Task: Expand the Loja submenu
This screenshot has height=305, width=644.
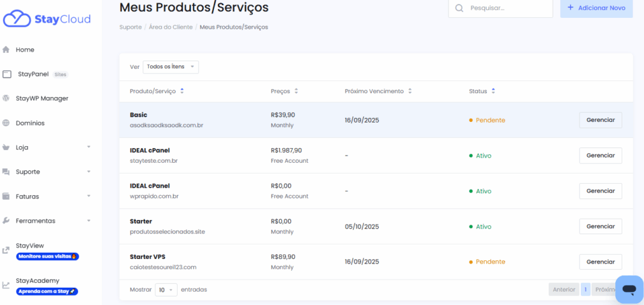Action: [88, 147]
